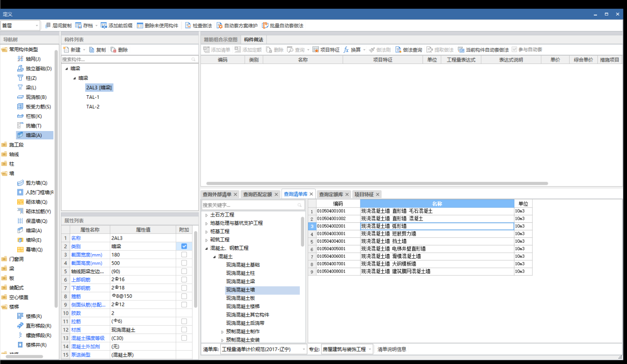
Task: Switch to 箍筋组合示意图 tab
Action: tap(220, 40)
